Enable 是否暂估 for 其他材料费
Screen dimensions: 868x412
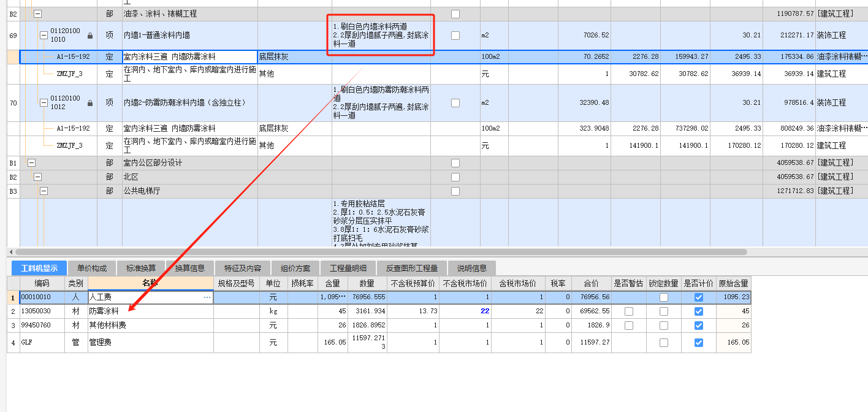click(x=628, y=326)
